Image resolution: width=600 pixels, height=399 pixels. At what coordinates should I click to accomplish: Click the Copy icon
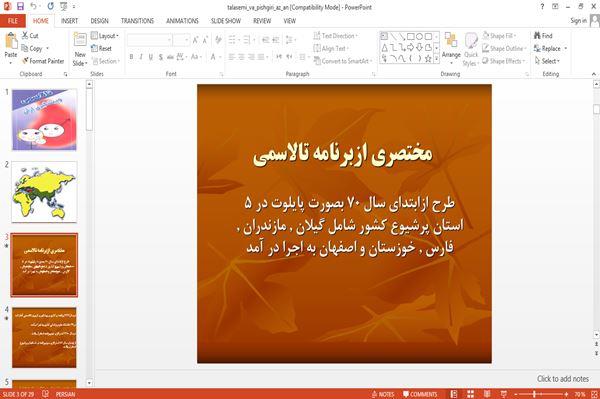tap(25, 48)
